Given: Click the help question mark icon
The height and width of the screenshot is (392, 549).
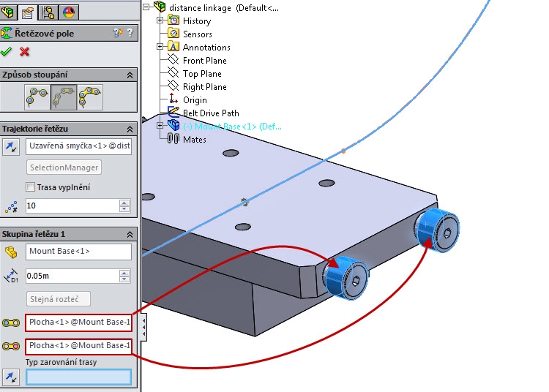Looking at the screenshot, I should (x=130, y=33).
